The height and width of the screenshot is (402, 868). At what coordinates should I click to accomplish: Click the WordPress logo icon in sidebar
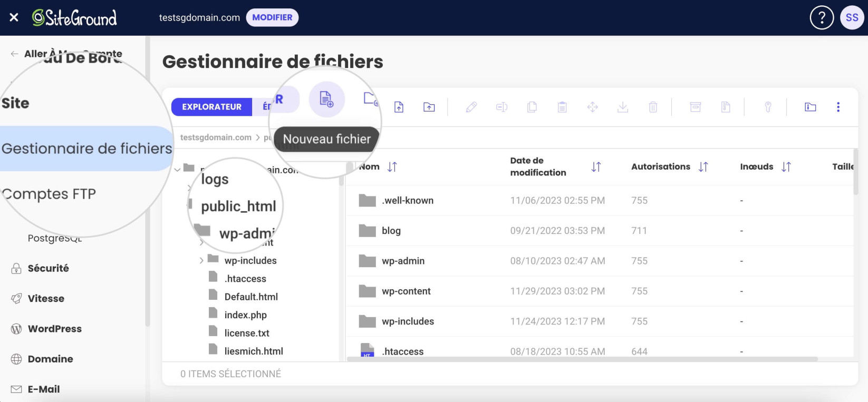click(16, 329)
